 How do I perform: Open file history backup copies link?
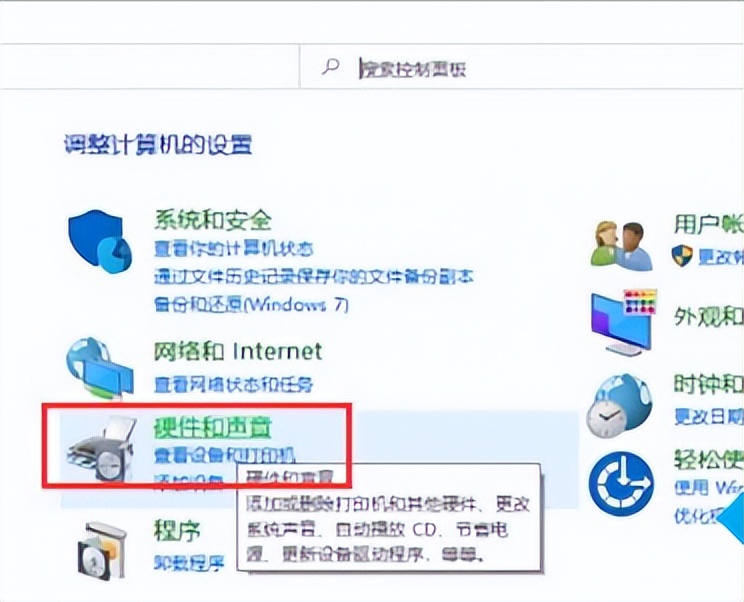(314, 277)
